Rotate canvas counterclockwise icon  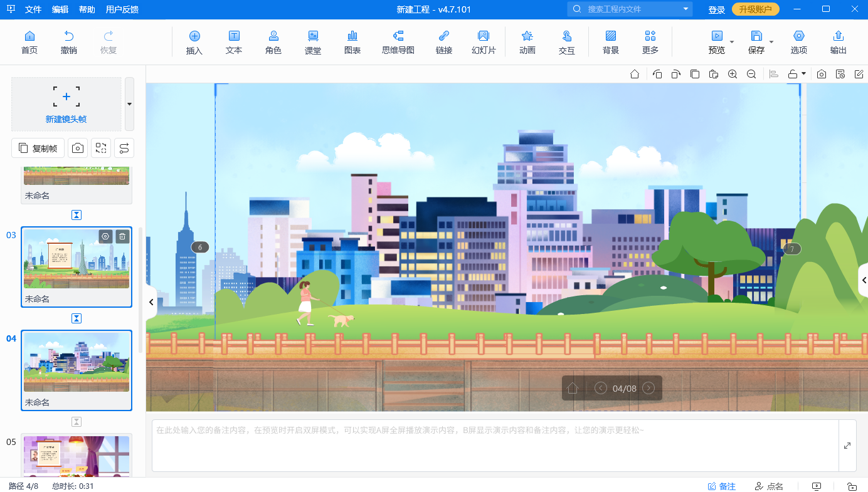coord(657,74)
